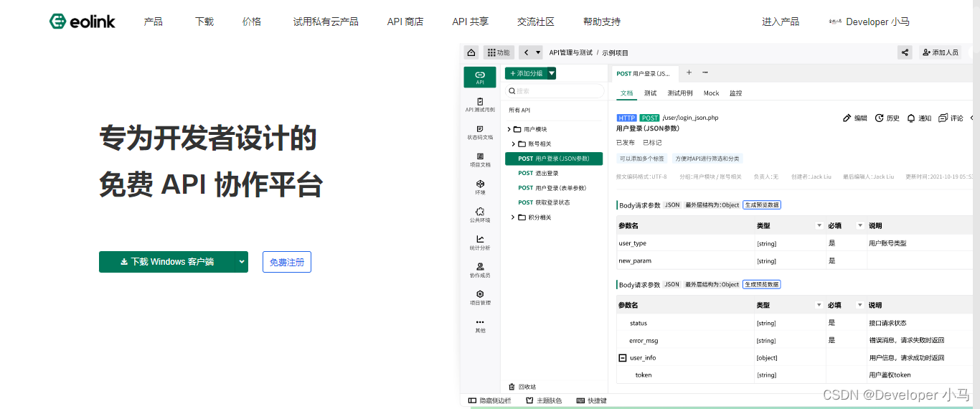Click 主题肤色 at the bottom bar
Viewport: 980px width, 409px height.
click(544, 400)
